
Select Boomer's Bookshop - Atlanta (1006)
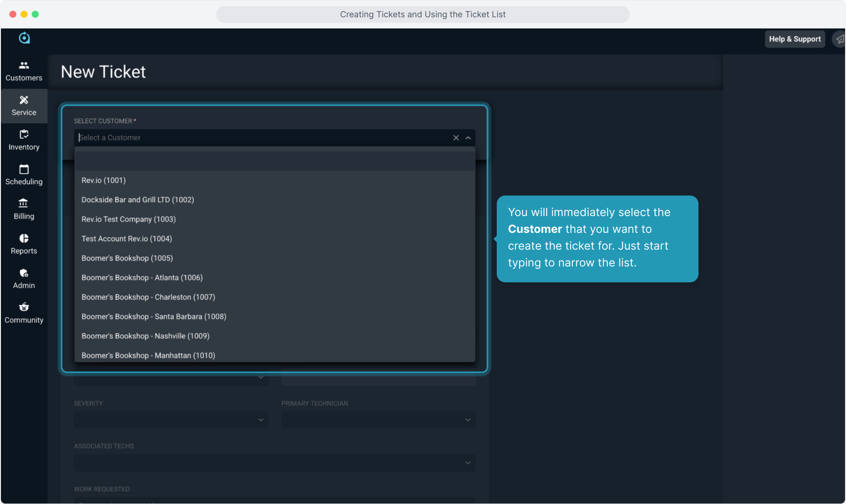point(142,278)
